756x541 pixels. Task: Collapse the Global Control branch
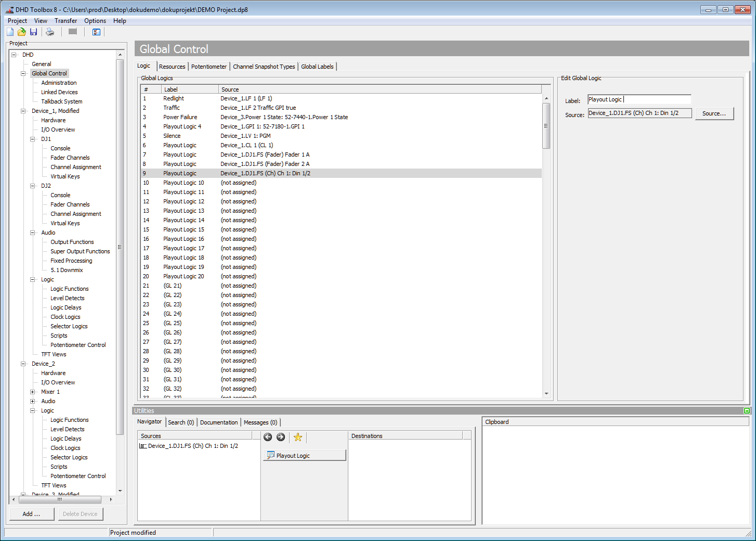click(x=22, y=73)
